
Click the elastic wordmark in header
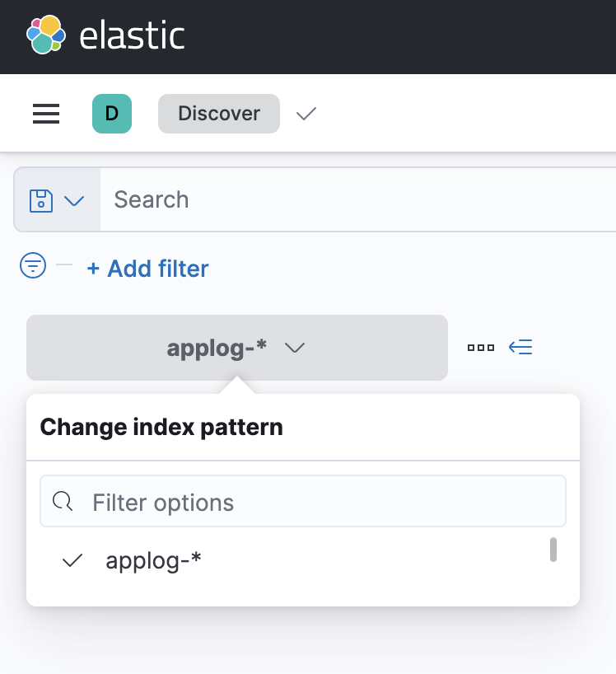pos(133,35)
